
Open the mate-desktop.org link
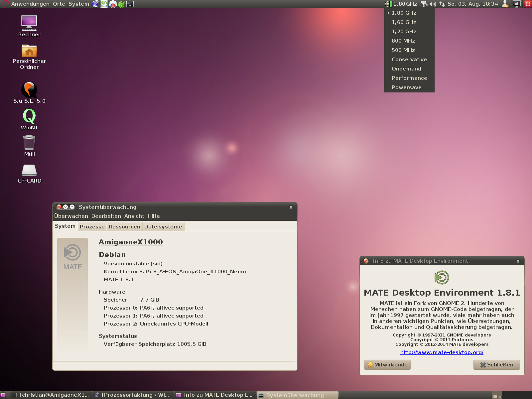pyautogui.click(x=442, y=352)
